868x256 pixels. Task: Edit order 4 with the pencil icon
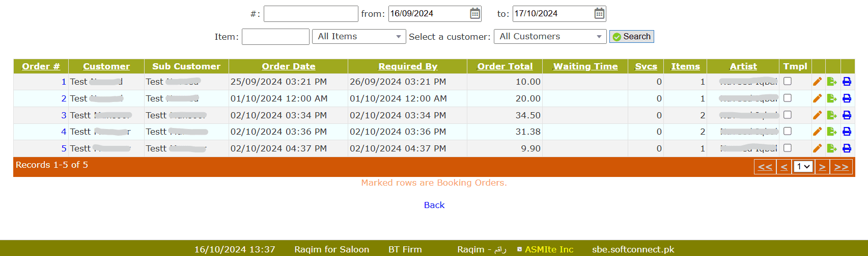click(x=818, y=132)
